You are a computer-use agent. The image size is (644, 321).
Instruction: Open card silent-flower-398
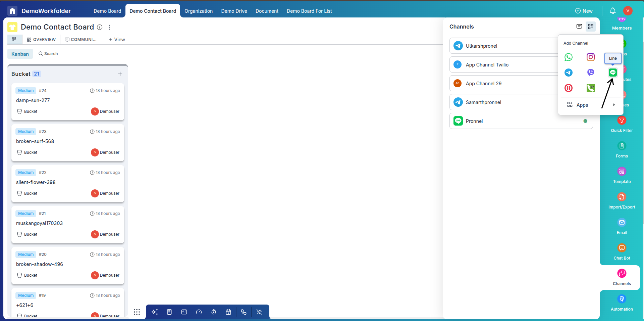point(68,184)
